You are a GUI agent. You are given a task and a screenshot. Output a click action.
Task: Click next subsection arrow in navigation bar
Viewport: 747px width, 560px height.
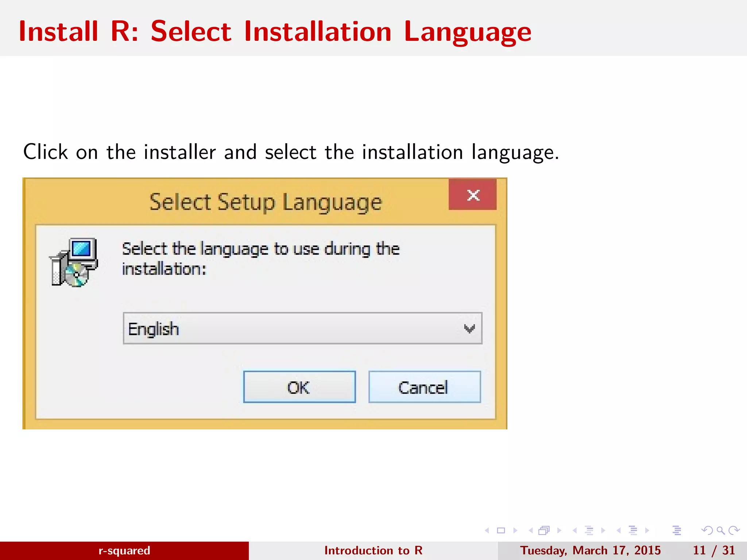point(603,530)
